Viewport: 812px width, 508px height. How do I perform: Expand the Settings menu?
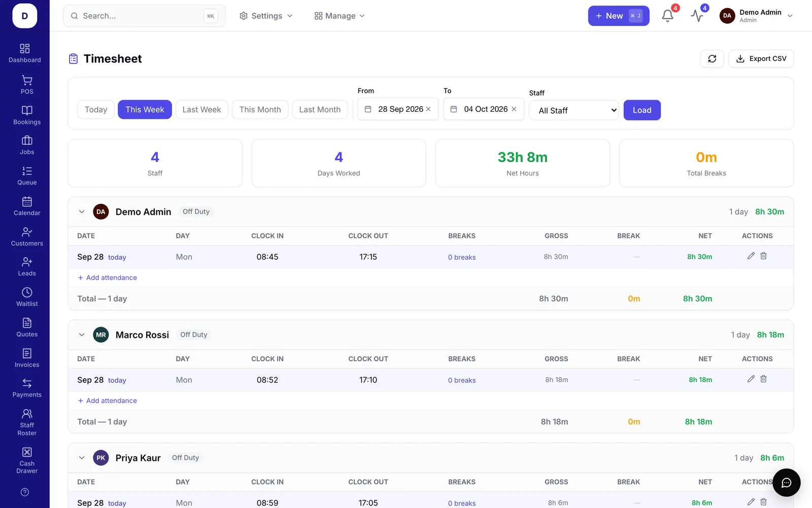[266, 16]
